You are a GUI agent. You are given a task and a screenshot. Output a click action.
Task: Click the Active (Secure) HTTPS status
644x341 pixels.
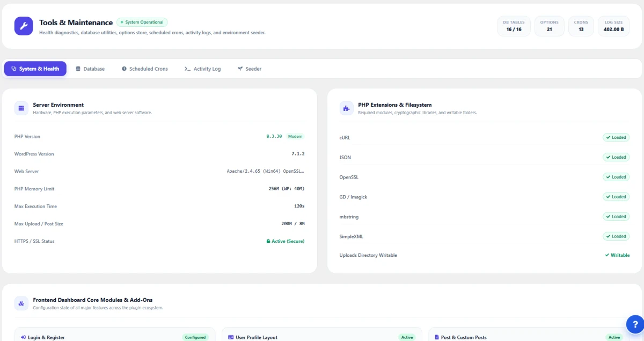pyautogui.click(x=286, y=241)
